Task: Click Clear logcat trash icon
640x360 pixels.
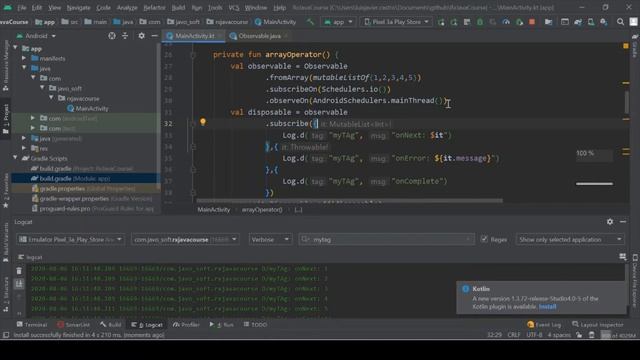Action: pyautogui.click(x=19, y=271)
